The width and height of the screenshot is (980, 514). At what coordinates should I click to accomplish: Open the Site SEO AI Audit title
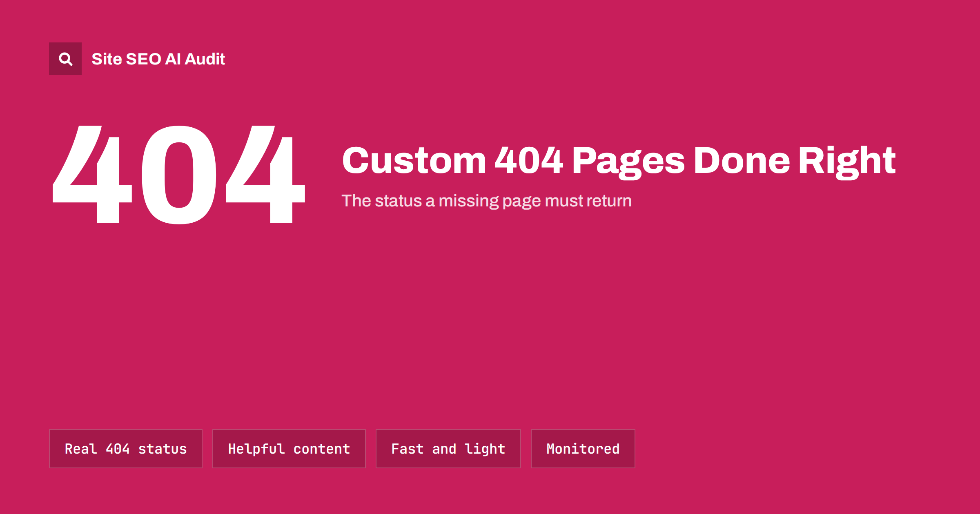[x=158, y=59]
